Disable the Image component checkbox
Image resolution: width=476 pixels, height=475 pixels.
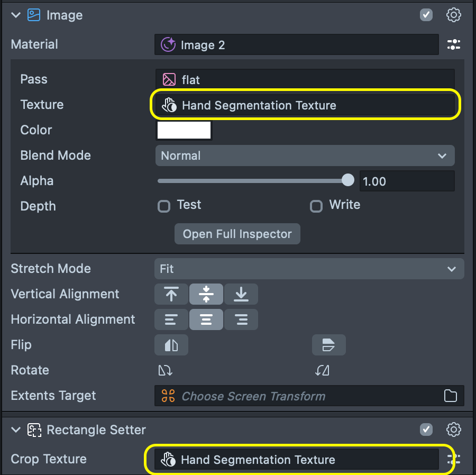pos(426,15)
